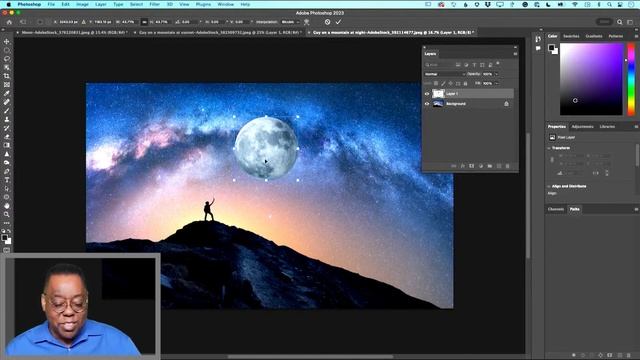Open the Opacity dropdown arrow
This screenshot has height=360, width=640.
click(496, 74)
